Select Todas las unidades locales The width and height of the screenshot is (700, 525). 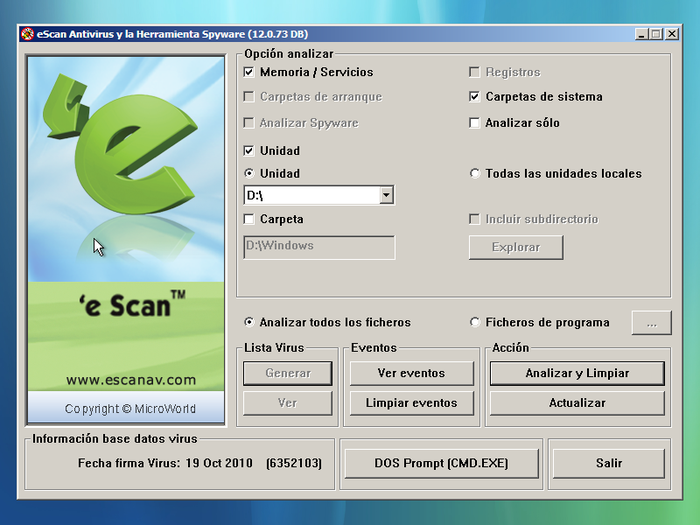[x=475, y=173]
